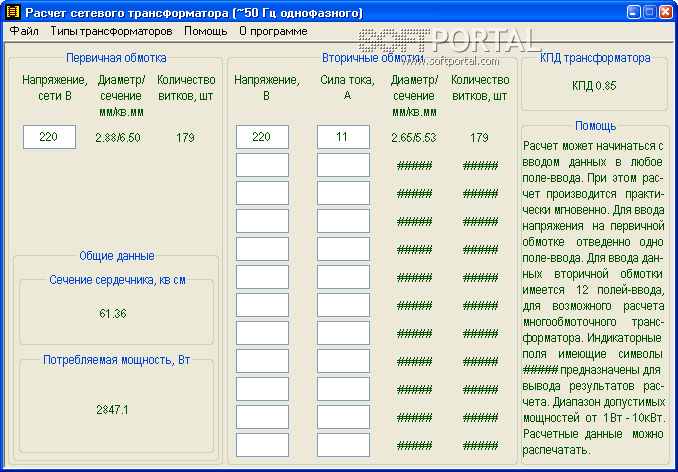Open the Типы трансформаторов menu
The image size is (678, 472).
(x=112, y=32)
